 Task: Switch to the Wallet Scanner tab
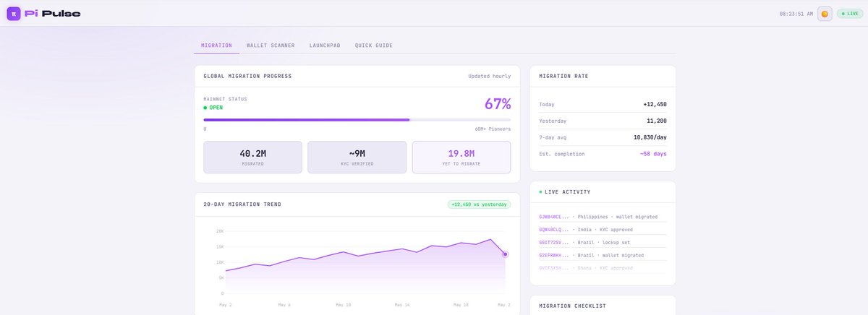click(x=271, y=46)
